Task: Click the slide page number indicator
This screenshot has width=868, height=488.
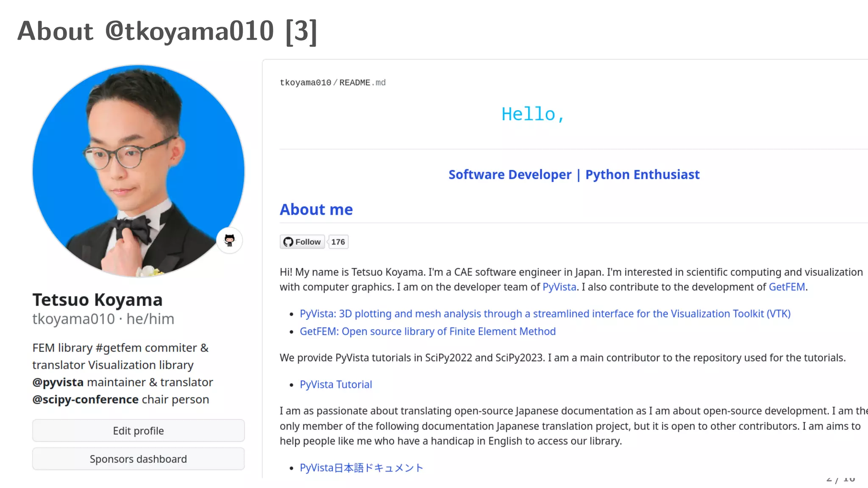Action: tap(840, 480)
